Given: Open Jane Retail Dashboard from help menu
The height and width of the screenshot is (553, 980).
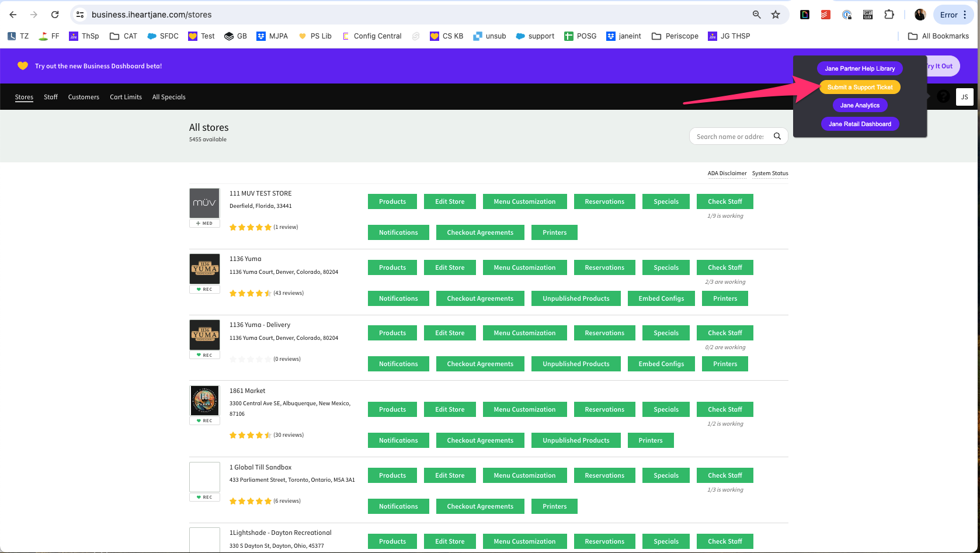Looking at the screenshot, I should (x=860, y=124).
